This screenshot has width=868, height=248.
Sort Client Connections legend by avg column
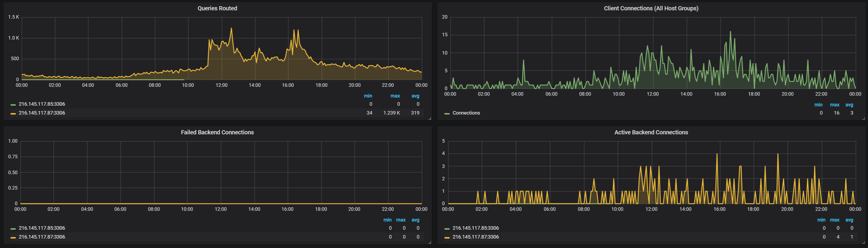coord(849,105)
